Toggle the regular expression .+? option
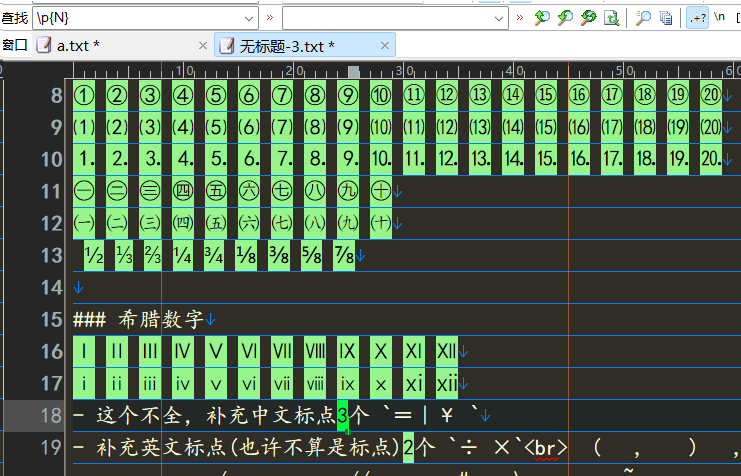This screenshot has height=476, width=741. point(698,18)
